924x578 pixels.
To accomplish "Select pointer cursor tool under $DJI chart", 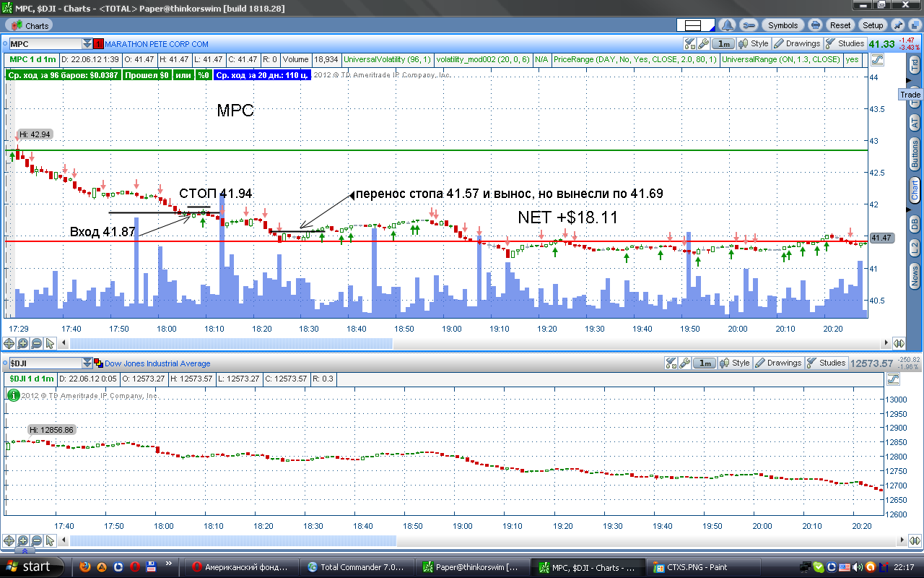I will (x=51, y=540).
